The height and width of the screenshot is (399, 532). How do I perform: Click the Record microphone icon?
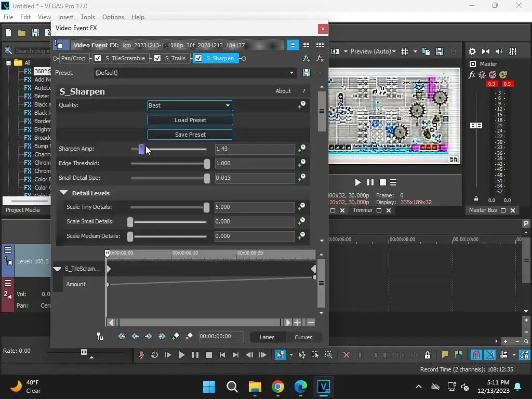(141, 355)
